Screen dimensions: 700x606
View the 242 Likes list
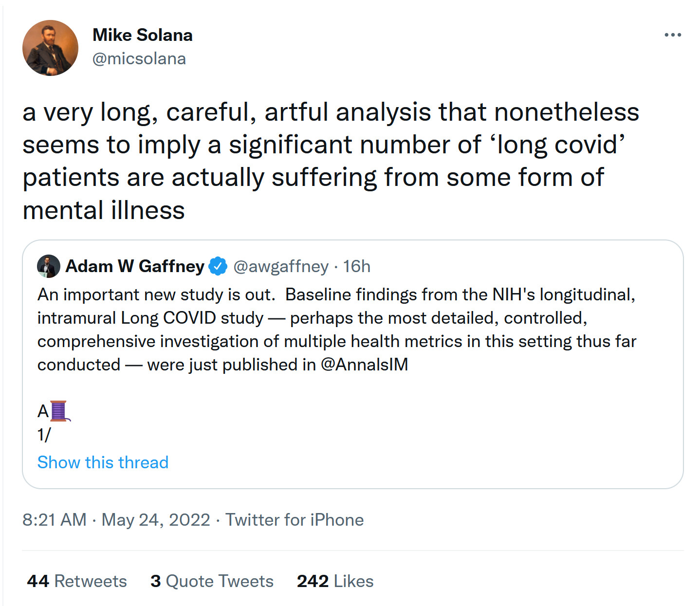tap(335, 581)
